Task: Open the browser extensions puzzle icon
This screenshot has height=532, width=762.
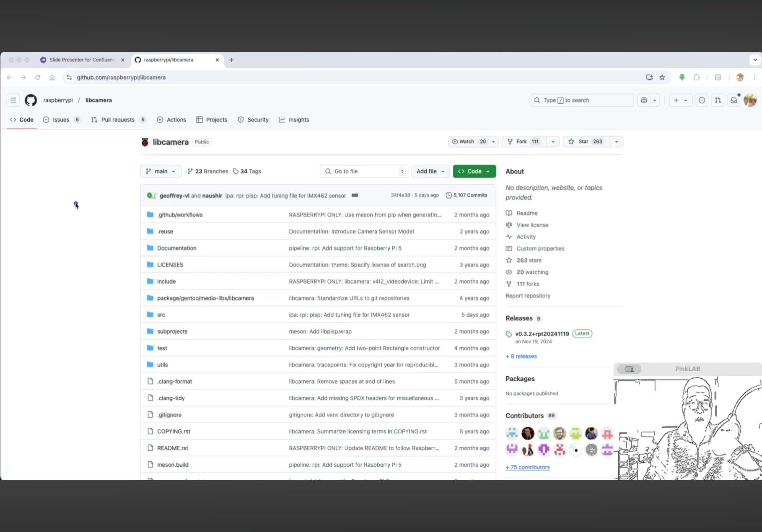Action: [x=697, y=77]
